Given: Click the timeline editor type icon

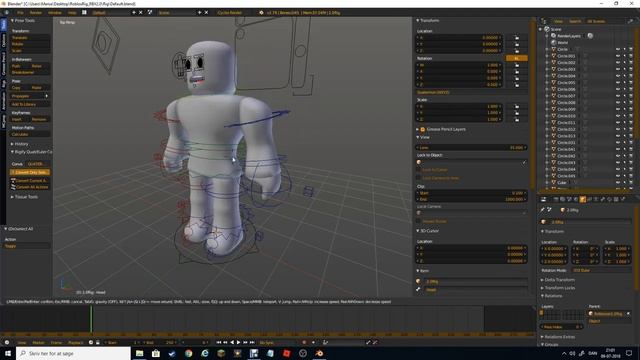Looking at the screenshot, I should pos(7,342).
